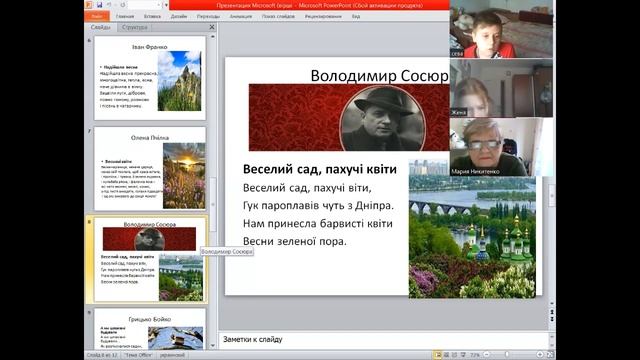The height and width of the screenshot is (360, 640).
Task: Open the Дизайн ribbon tab
Action: point(179,16)
